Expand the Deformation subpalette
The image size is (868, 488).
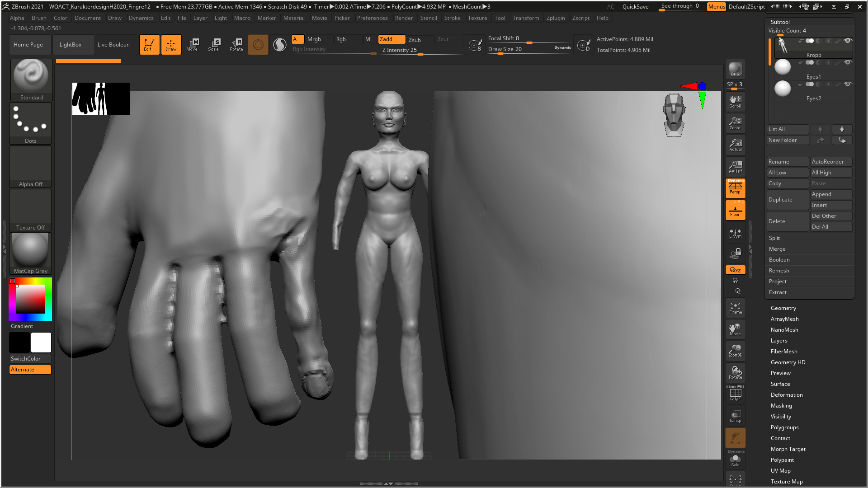pyautogui.click(x=787, y=395)
